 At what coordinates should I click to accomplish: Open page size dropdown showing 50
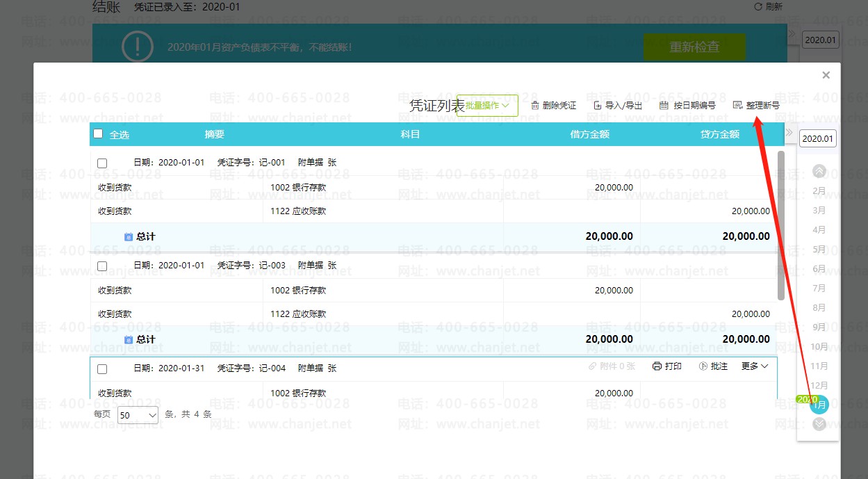click(138, 415)
